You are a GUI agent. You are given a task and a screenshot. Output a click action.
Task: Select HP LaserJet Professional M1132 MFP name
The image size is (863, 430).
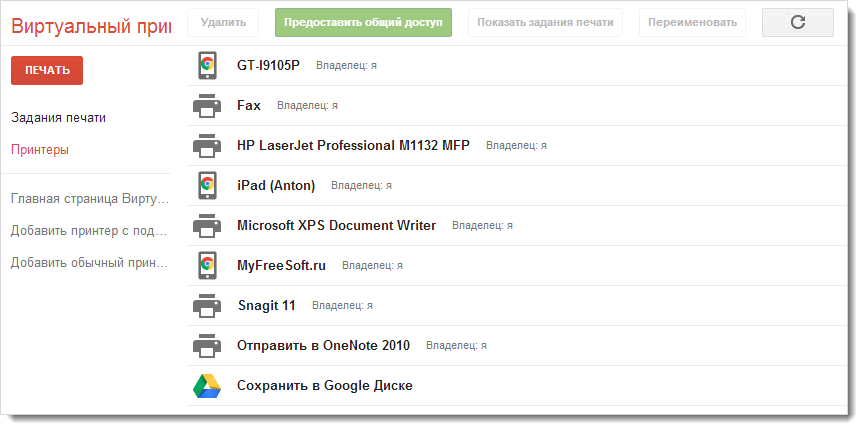pyautogui.click(x=353, y=146)
